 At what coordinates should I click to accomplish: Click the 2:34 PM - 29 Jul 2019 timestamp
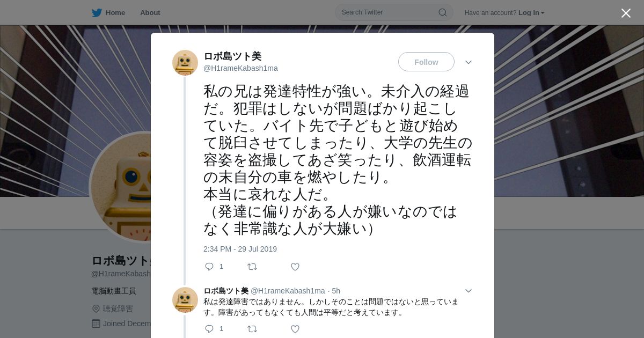[x=240, y=249]
